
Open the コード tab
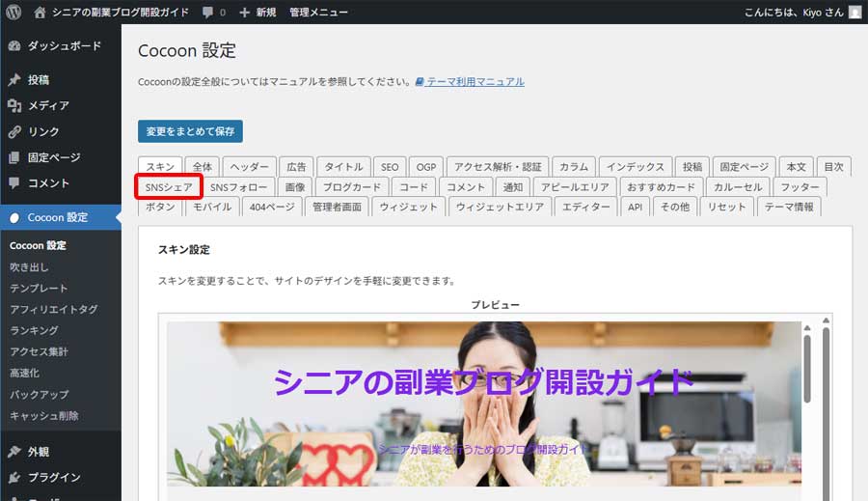[x=414, y=187]
